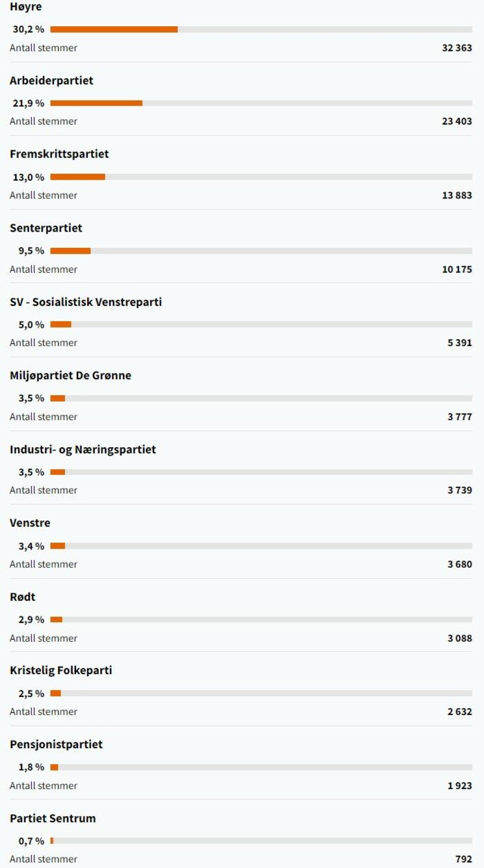
Task: Select the Partiet Sentrum heading
Action: (53, 819)
